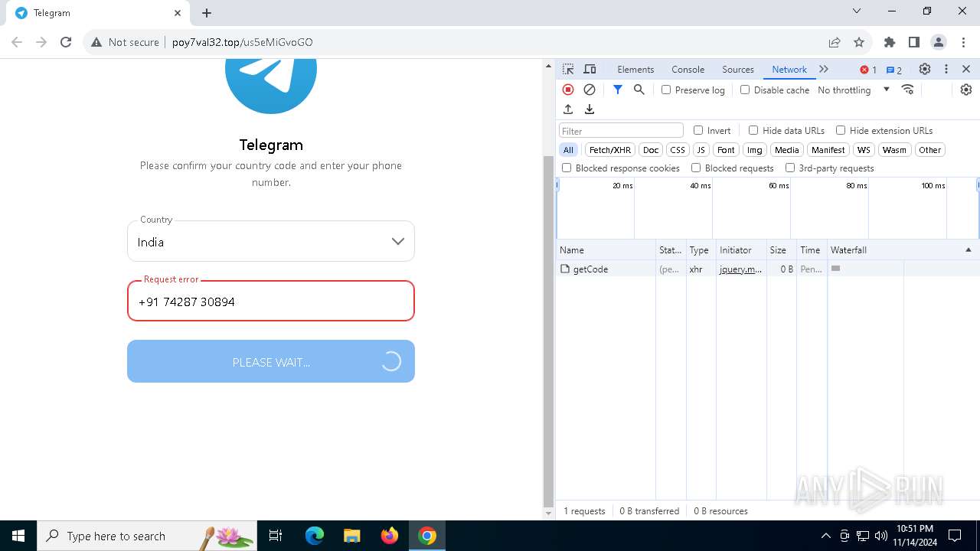This screenshot has height=551, width=980.
Task: Switch to the Console tab
Action: click(x=688, y=69)
